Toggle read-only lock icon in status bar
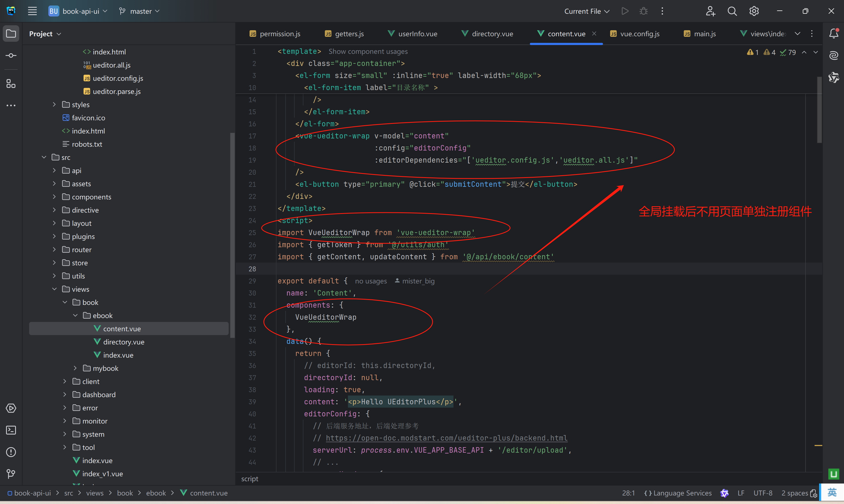 813,493
